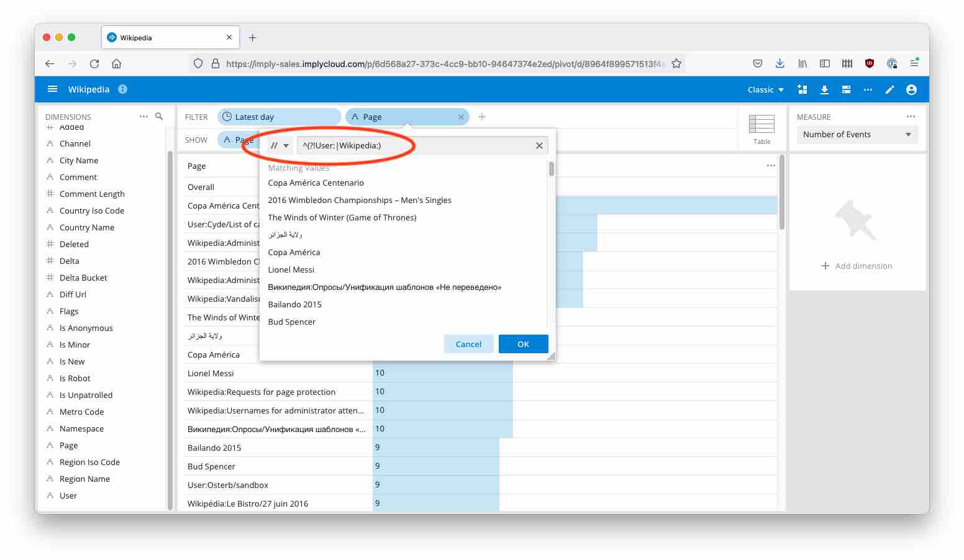Click OK in the filter popup
The width and height of the screenshot is (964, 560).
(x=524, y=344)
